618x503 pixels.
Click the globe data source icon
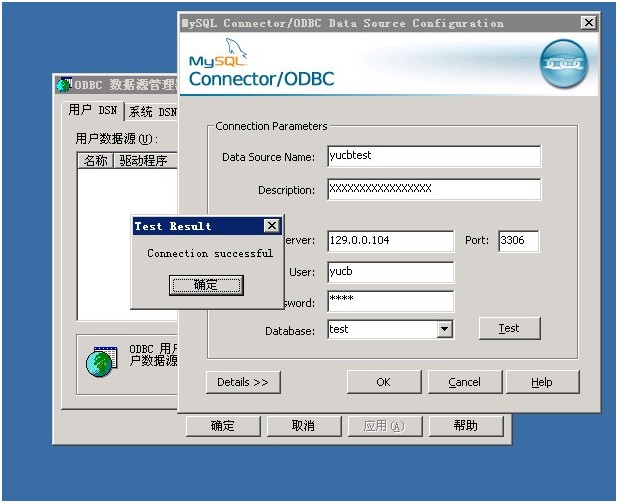point(102,361)
